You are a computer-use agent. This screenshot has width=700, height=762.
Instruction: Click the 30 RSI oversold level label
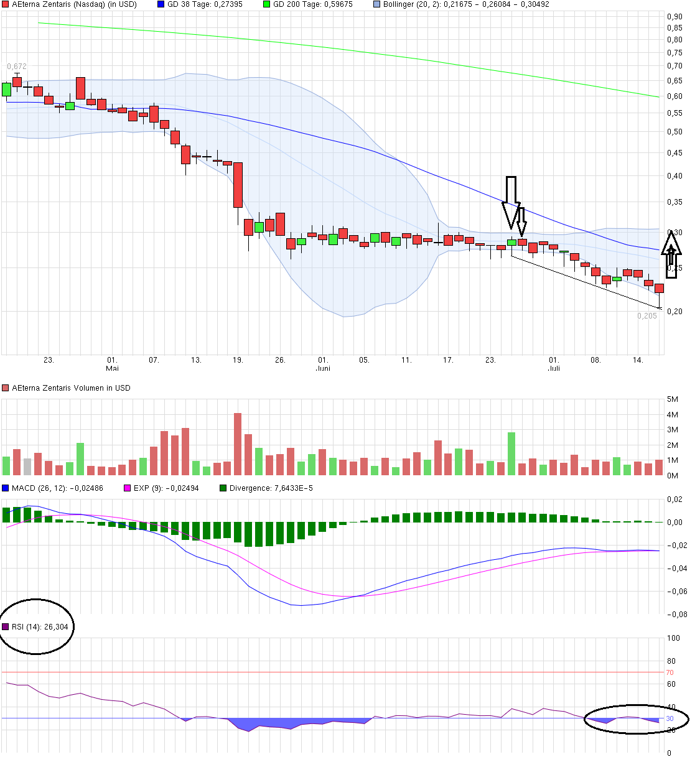point(670,719)
